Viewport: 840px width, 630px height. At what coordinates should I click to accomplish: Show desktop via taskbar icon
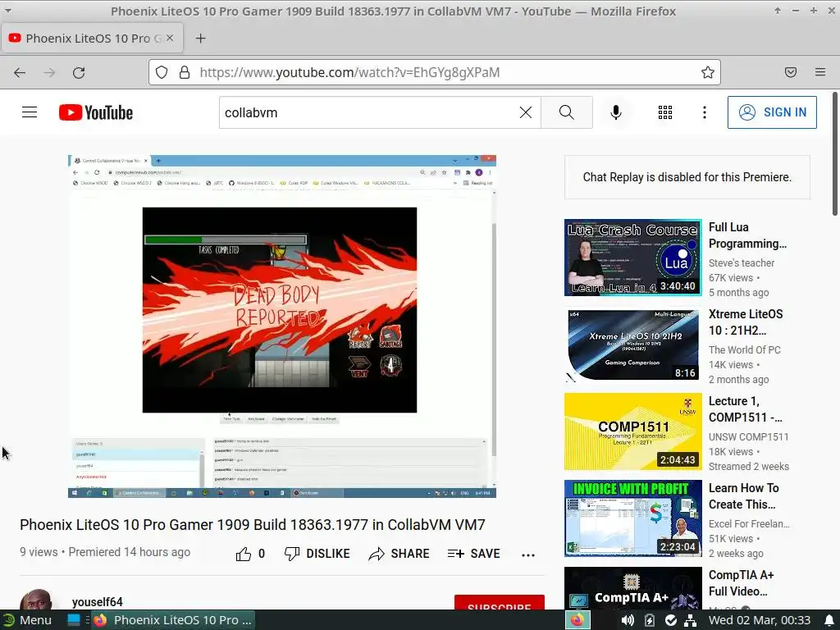point(74,620)
